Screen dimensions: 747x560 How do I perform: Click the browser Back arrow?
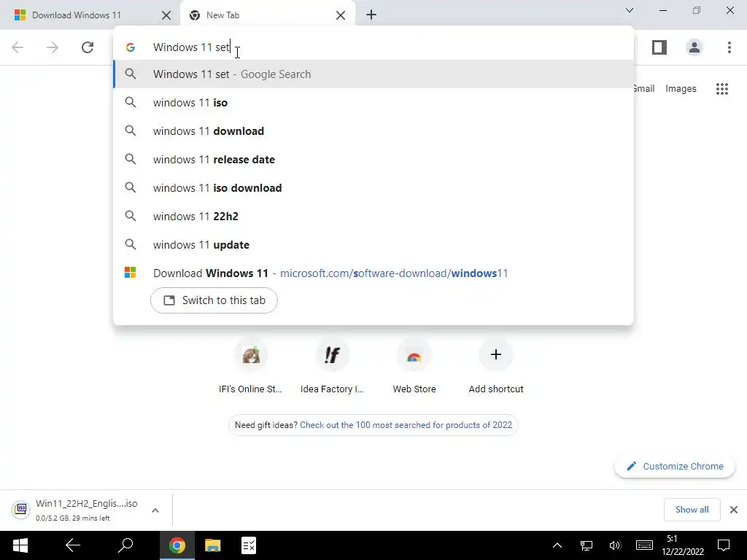tap(18, 47)
